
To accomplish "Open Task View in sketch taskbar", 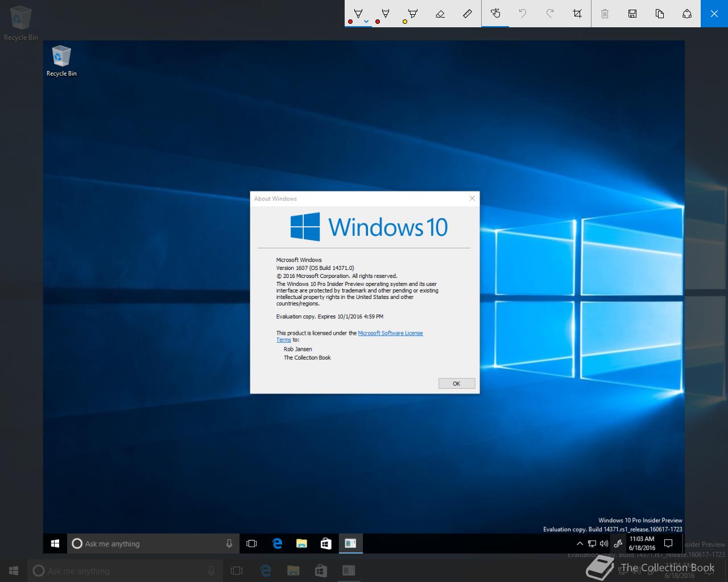I will click(251, 543).
